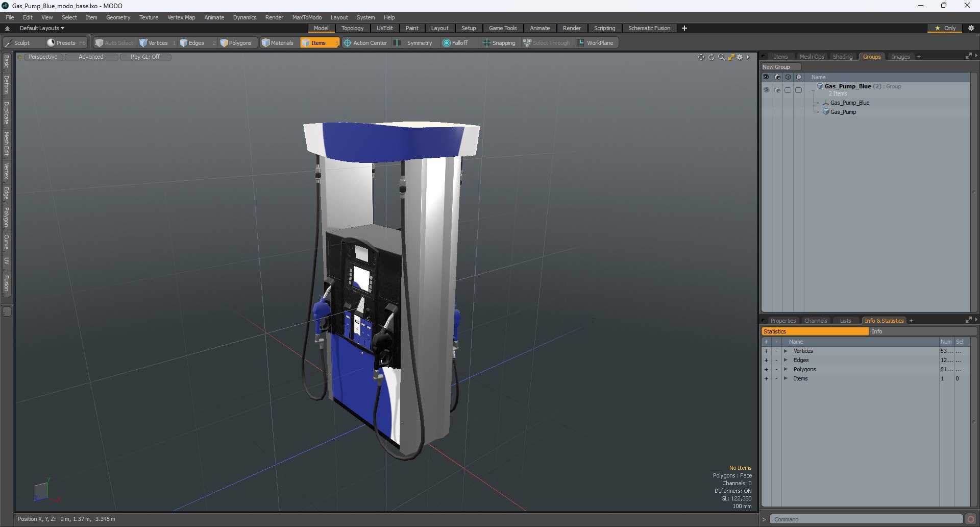Screen dimensions: 980x527
Task: Click the command history record button
Action: tap(971, 519)
